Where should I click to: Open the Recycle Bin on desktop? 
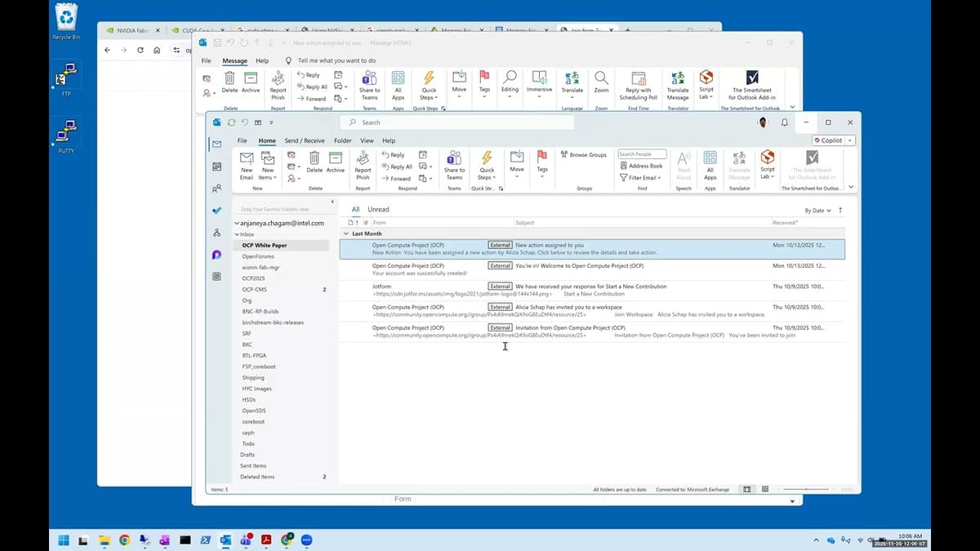coord(66,21)
